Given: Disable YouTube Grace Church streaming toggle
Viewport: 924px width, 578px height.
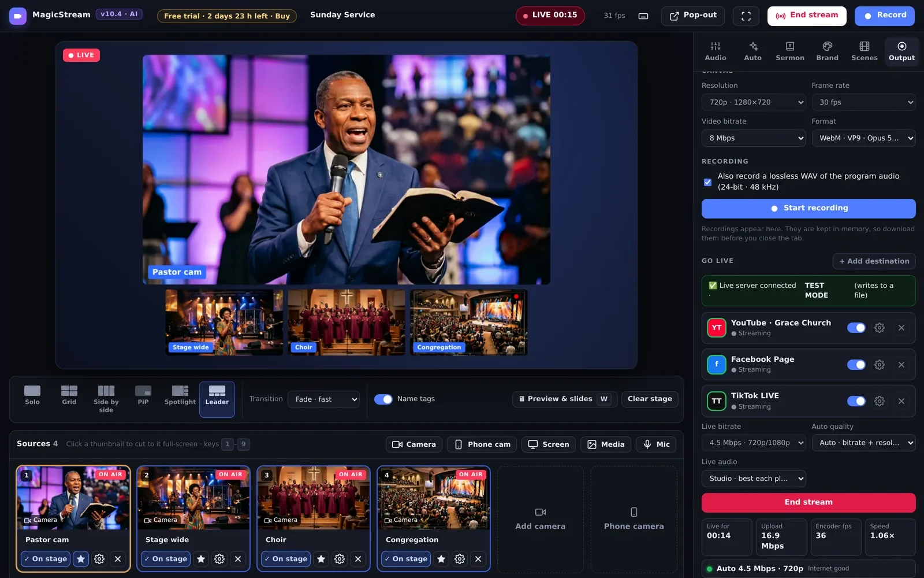Looking at the screenshot, I should point(856,328).
